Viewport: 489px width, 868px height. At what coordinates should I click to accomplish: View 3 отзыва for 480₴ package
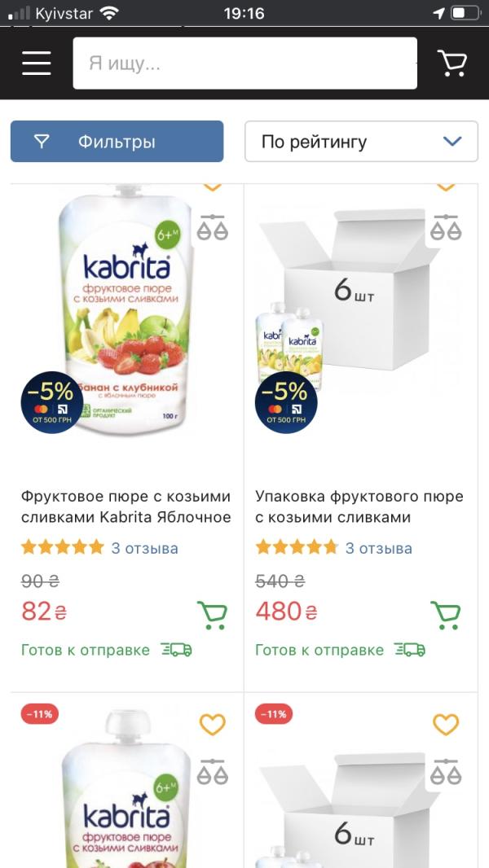coord(379,548)
